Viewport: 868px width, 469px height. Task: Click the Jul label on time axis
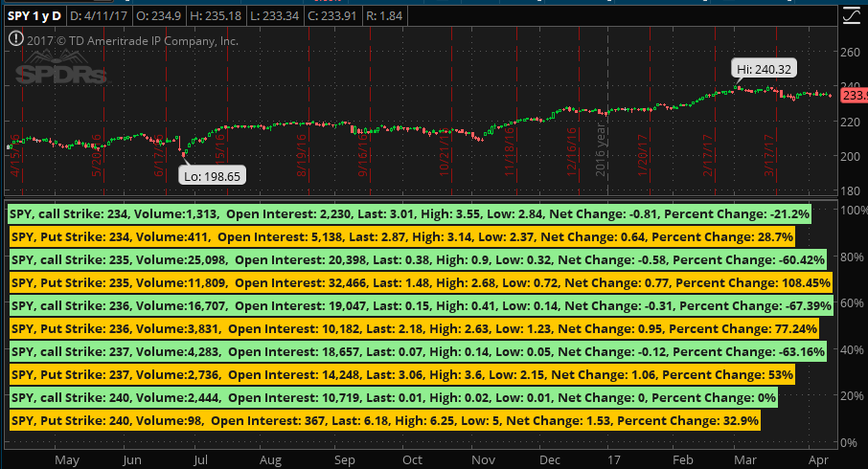[x=200, y=460]
